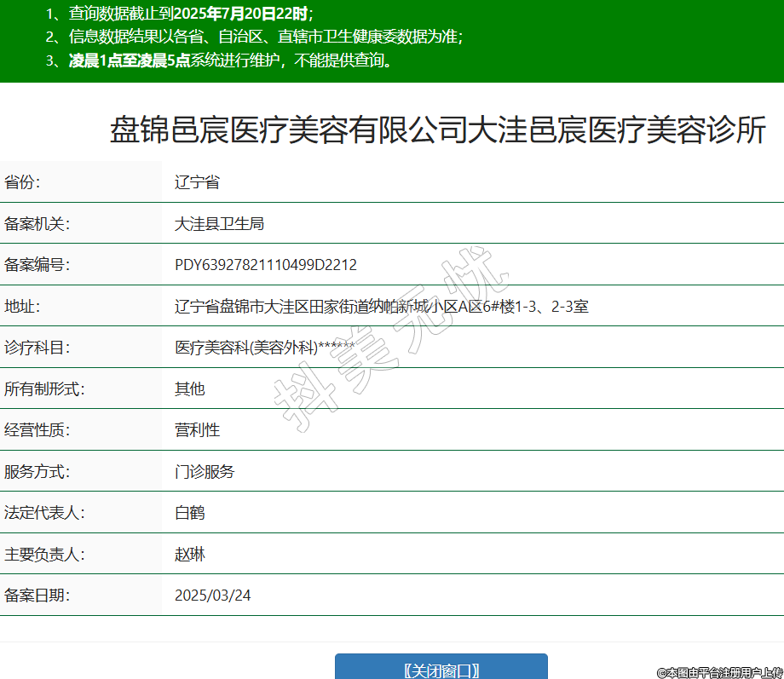The image size is (784, 679).
Task: Click the notice about 查询数据截止 date
Action: pos(180,13)
